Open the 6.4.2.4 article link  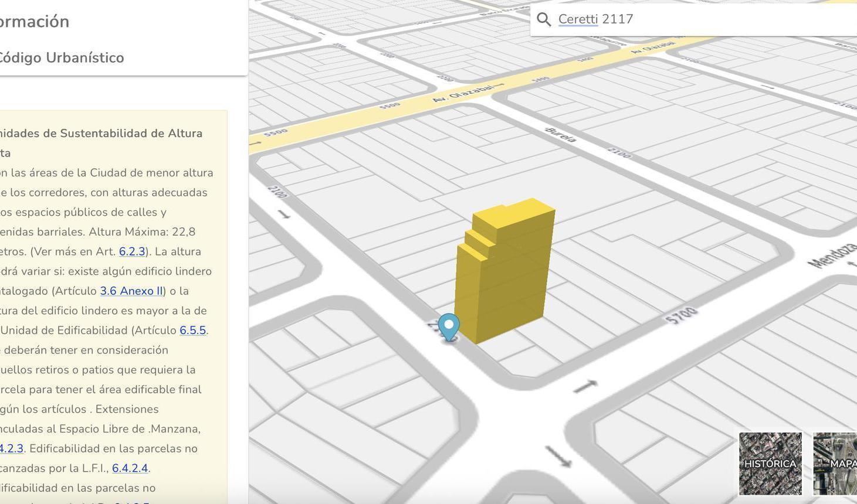(x=130, y=468)
